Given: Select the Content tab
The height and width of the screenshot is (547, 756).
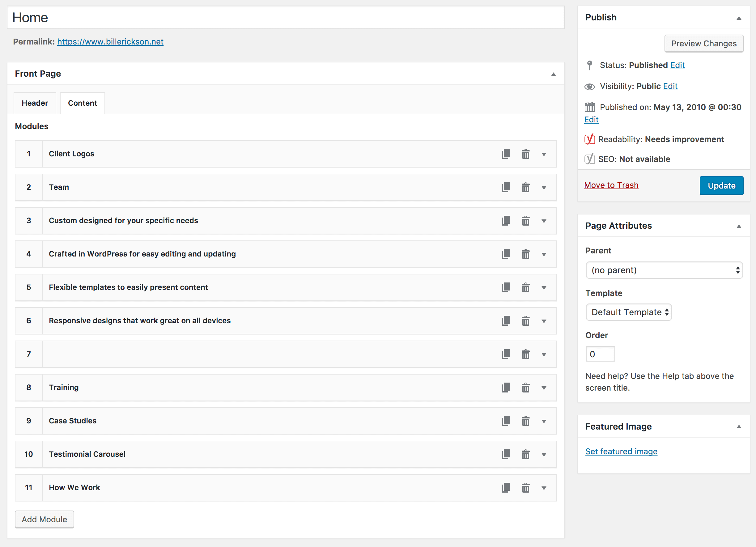Looking at the screenshot, I should pos(82,103).
